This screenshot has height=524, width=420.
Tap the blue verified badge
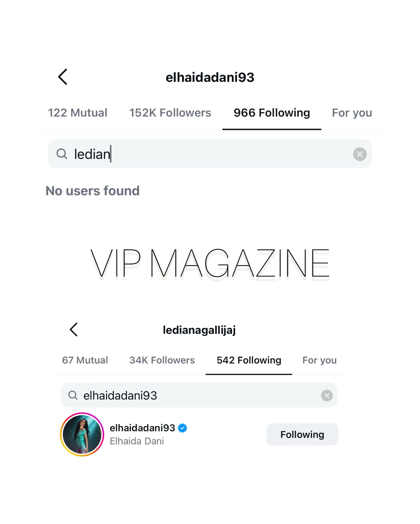coord(182,428)
